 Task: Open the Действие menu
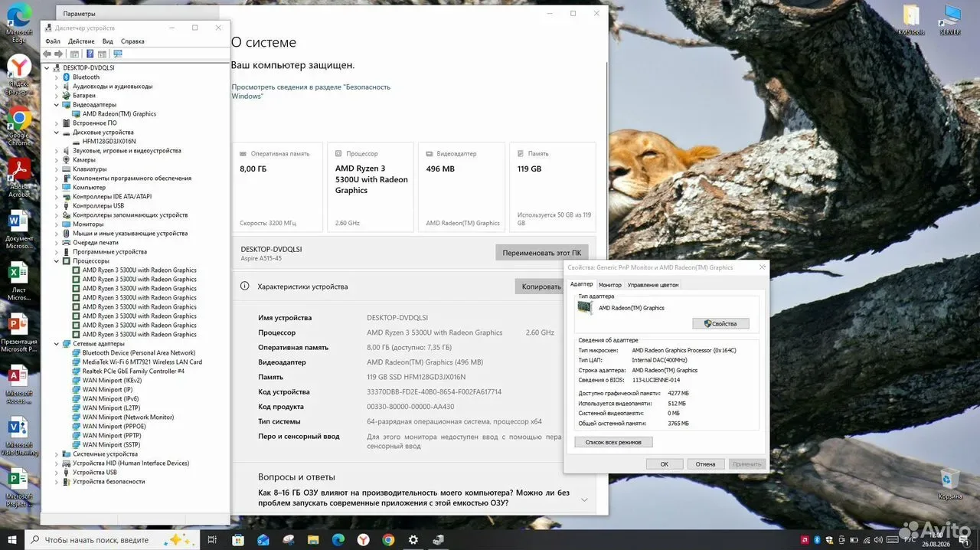81,41
